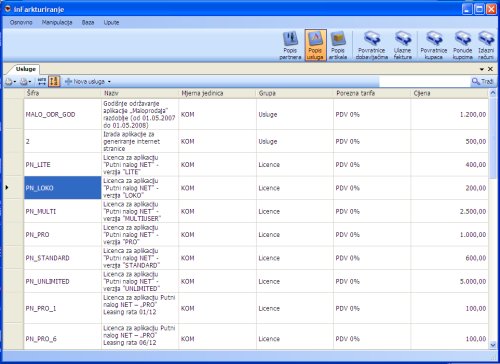
Task: Open Izlazni računi
Action: [x=486, y=45]
